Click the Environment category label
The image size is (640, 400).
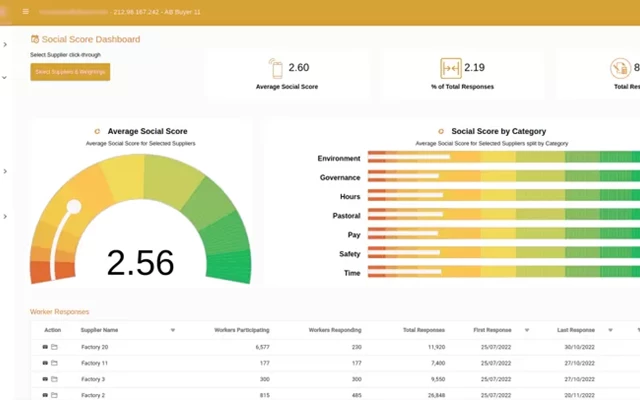pyautogui.click(x=339, y=158)
